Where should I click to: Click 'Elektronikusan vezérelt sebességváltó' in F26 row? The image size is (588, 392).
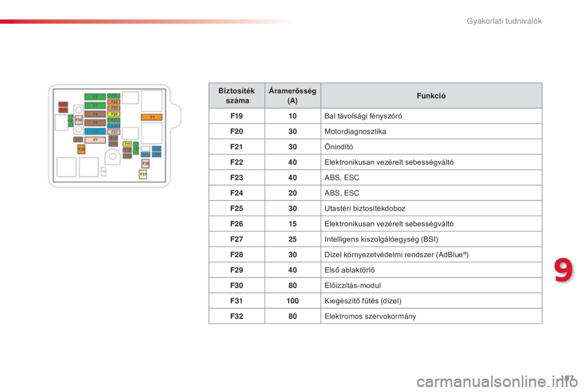pyautogui.click(x=389, y=224)
